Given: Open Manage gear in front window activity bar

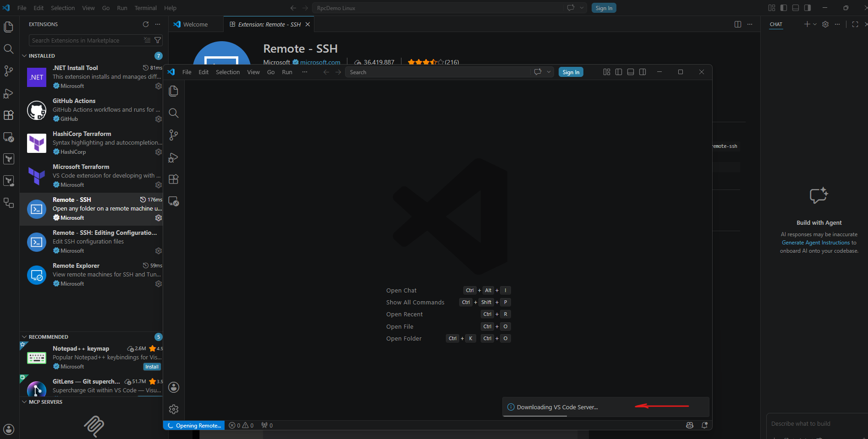Looking at the screenshot, I should pyautogui.click(x=174, y=409).
